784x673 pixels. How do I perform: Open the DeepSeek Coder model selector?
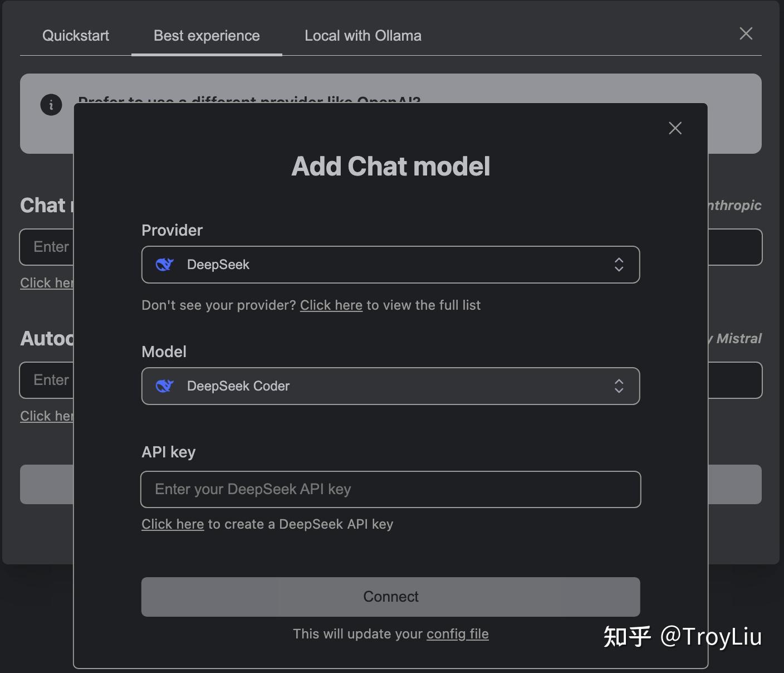[390, 386]
